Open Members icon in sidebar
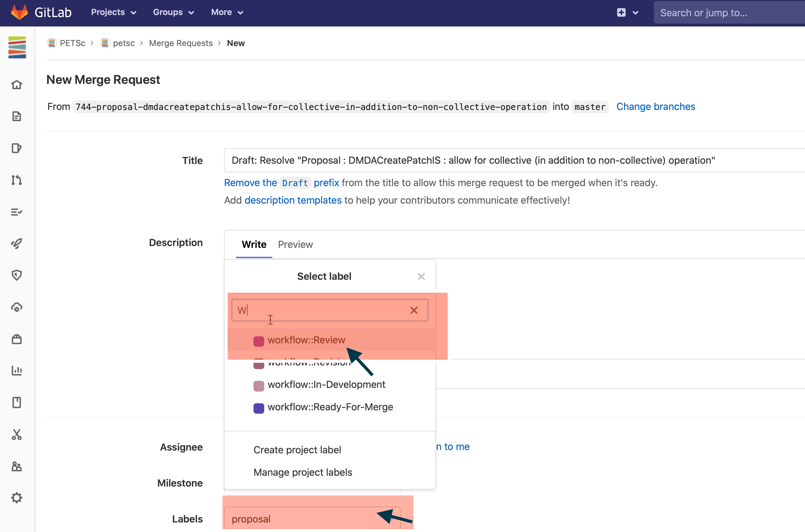Image resolution: width=805 pixels, height=532 pixels. 17,466
